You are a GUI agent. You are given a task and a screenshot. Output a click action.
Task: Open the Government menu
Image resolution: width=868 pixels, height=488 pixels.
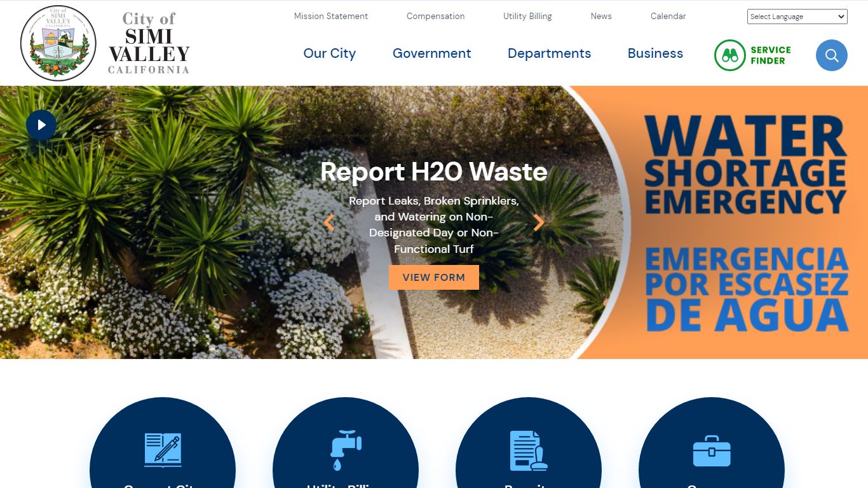point(431,53)
